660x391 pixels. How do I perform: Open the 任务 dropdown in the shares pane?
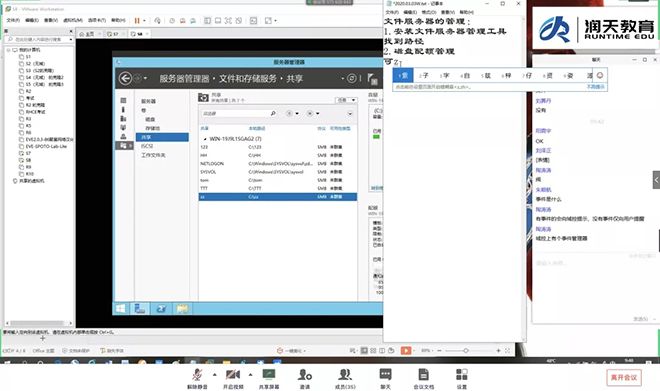click(346, 100)
